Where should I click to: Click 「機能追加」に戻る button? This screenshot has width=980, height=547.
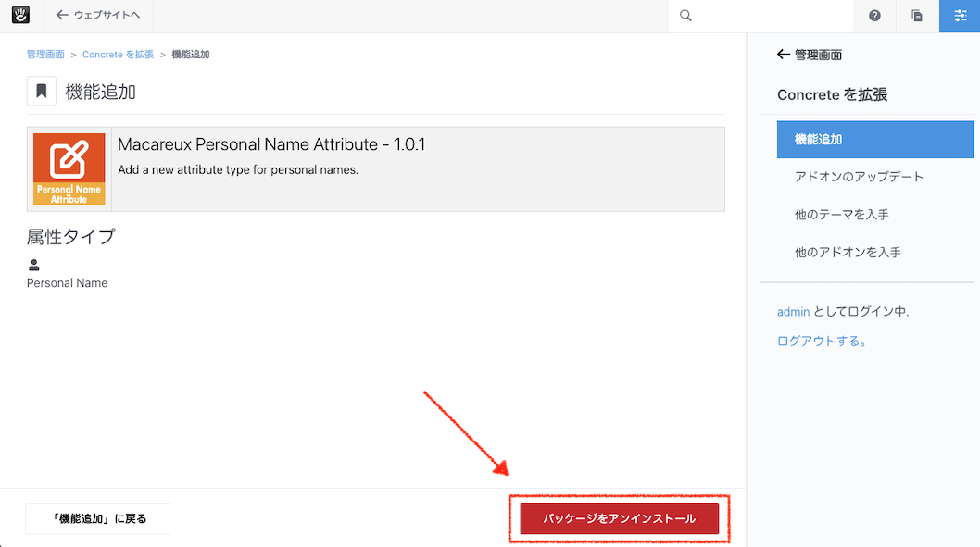pyautogui.click(x=97, y=519)
